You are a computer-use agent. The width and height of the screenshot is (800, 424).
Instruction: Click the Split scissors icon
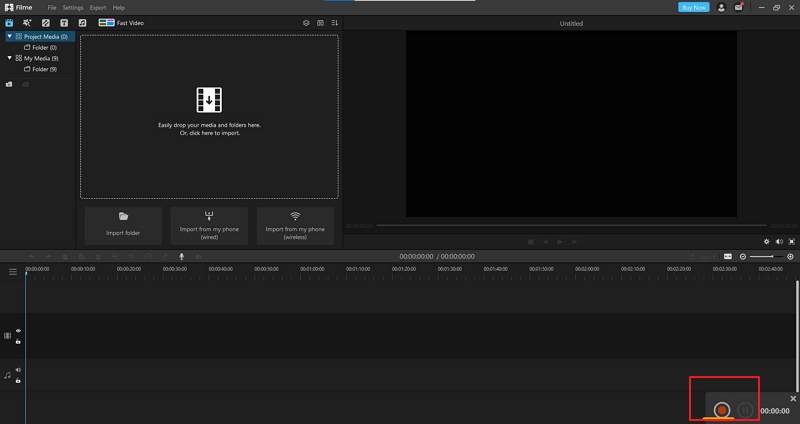(115, 257)
